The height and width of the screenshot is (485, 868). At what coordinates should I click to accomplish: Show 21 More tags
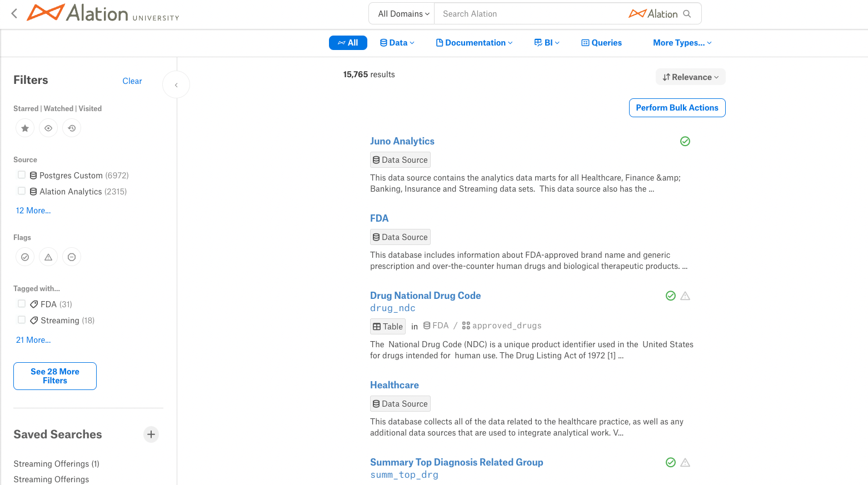[33, 340]
